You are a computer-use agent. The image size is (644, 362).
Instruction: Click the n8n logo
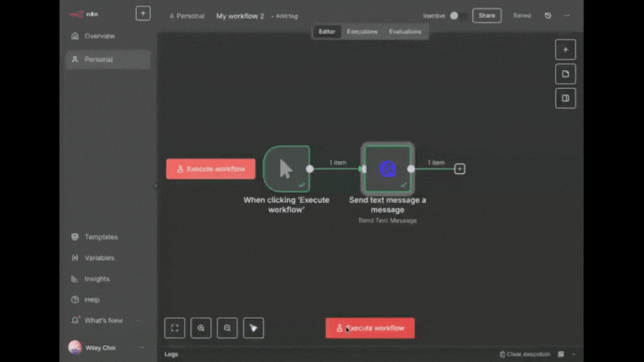point(83,14)
